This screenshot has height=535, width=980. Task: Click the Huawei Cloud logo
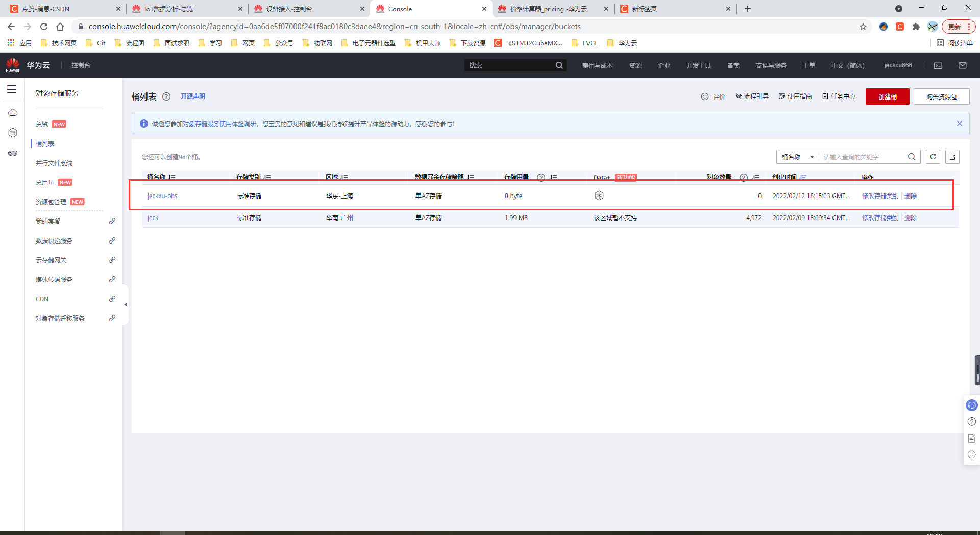pyautogui.click(x=13, y=65)
